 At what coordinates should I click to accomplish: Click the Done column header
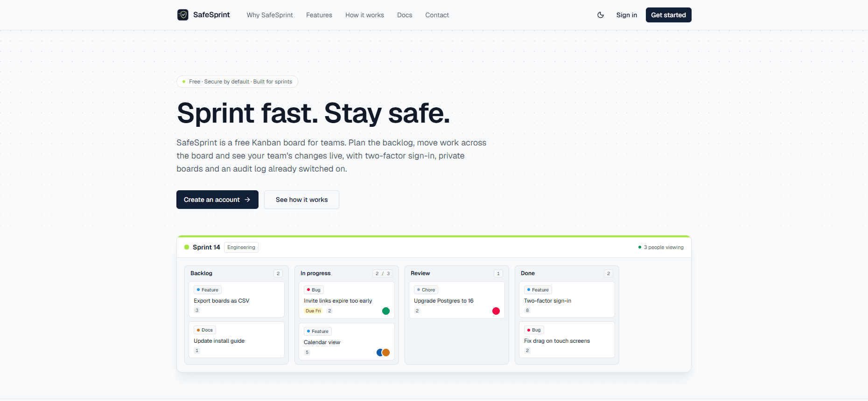528,273
